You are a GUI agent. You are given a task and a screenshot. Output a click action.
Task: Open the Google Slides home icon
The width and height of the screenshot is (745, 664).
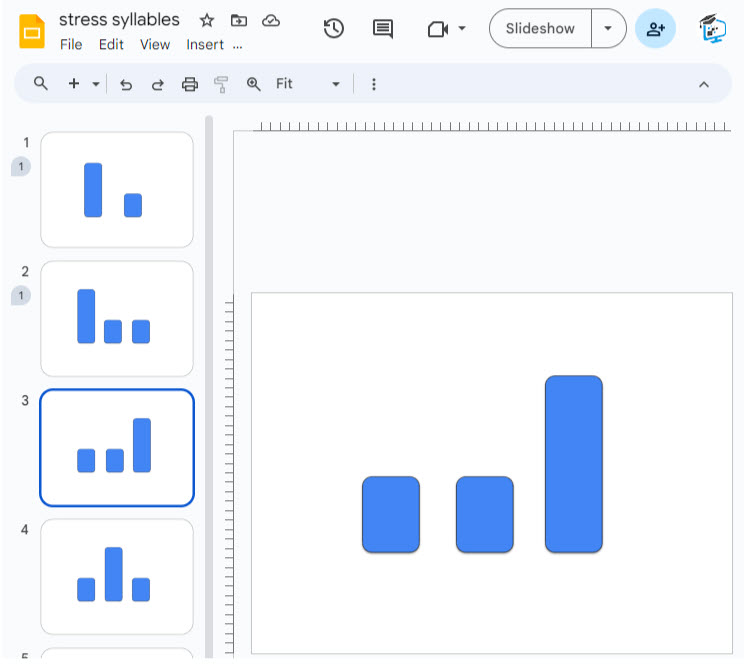click(33, 31)
